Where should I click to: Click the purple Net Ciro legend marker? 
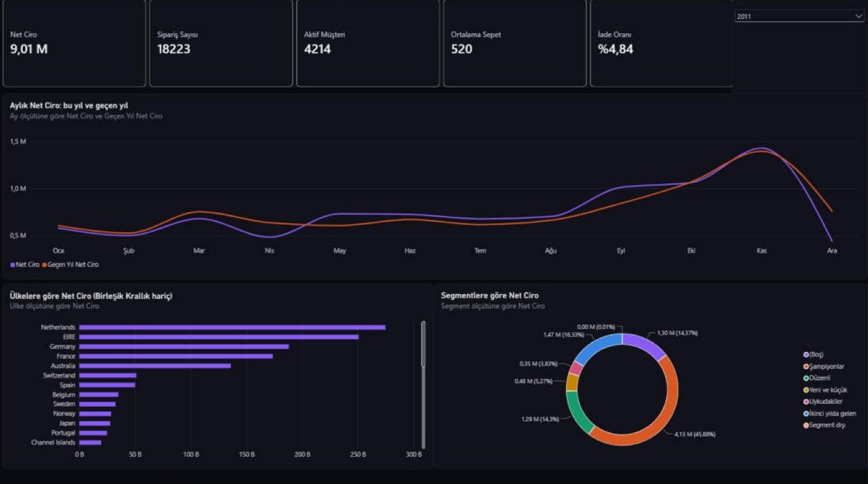point(13,265)
